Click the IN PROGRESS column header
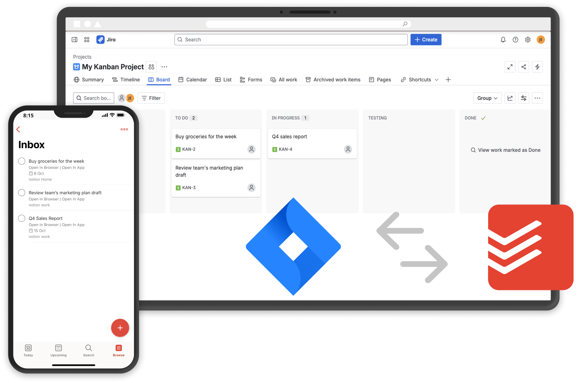This screenshot has width=588, height=383. click(286, 118)
